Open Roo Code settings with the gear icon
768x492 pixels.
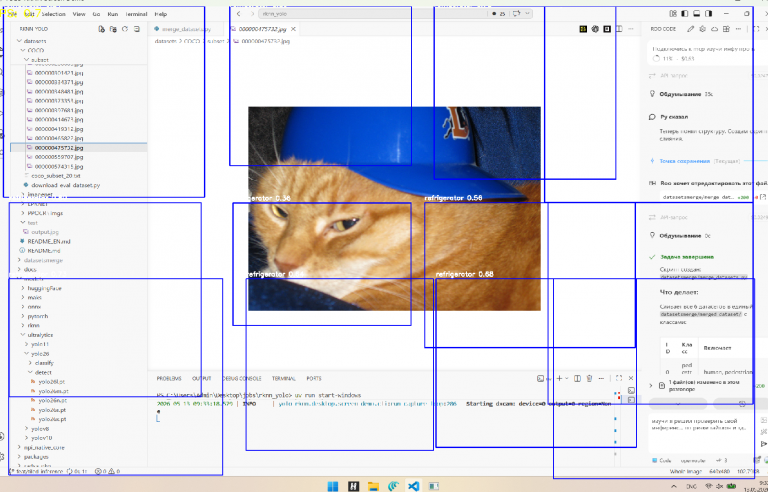(703, 29)
